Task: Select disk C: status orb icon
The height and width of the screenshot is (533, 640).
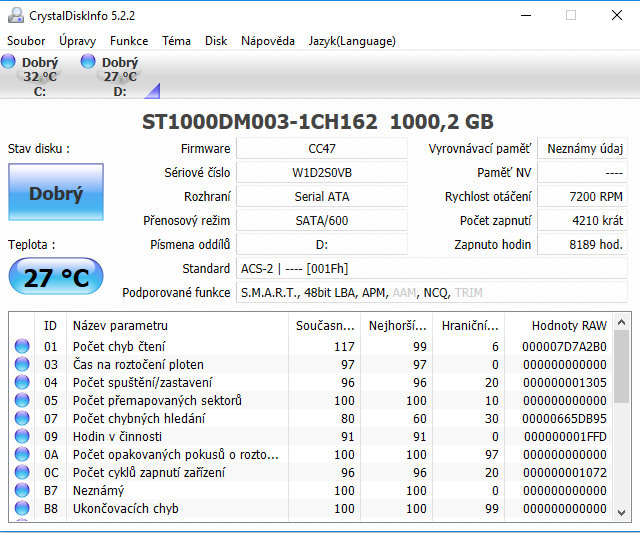Action: click(x=9, y=62)
